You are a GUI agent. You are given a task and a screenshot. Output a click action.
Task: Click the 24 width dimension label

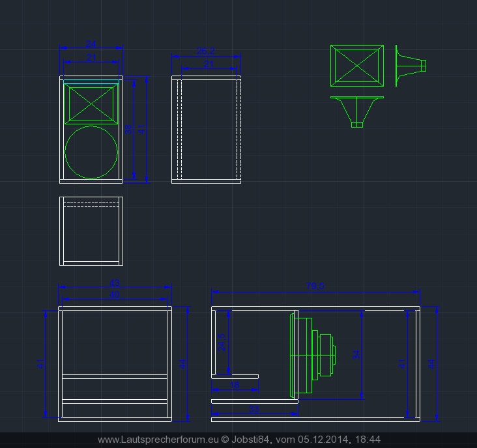pyautogui.click(x=91, y=44)
